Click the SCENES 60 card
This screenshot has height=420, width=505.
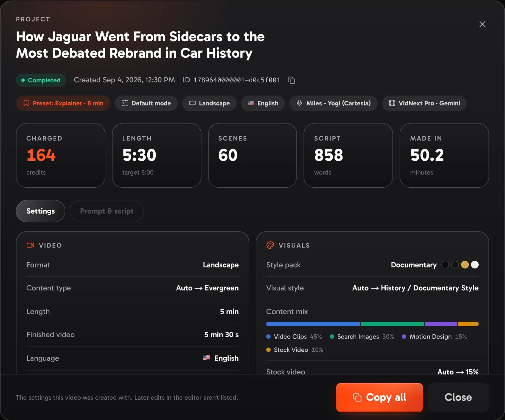pos(252,155)
